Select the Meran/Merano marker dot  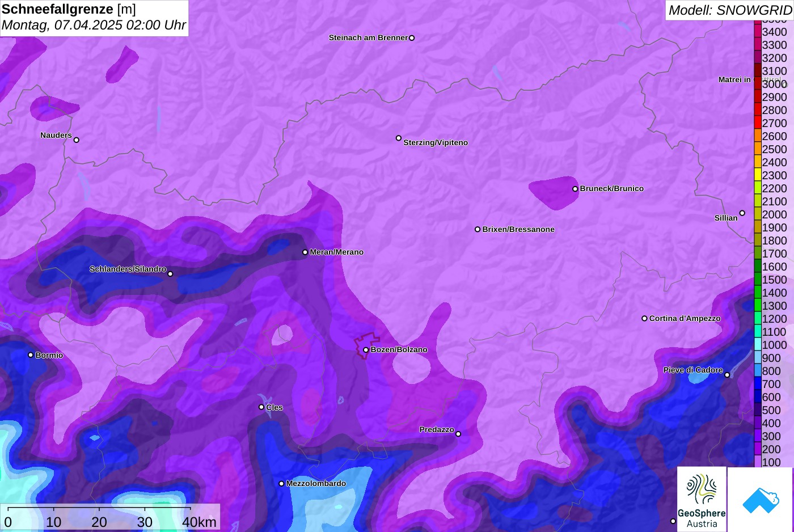[x=305, y=252]
